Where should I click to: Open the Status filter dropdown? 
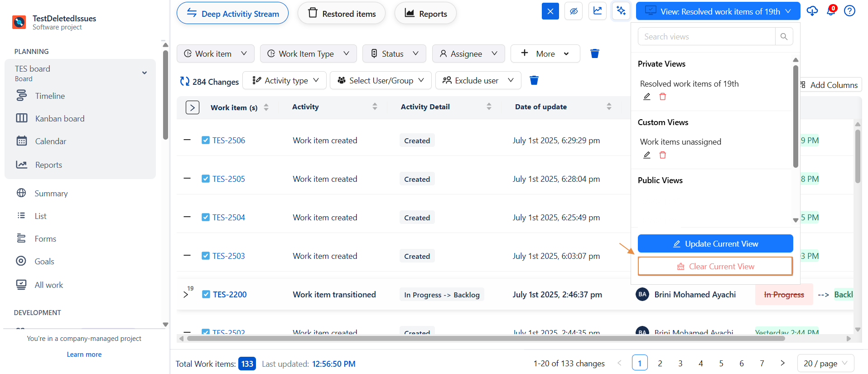[394, 54]
